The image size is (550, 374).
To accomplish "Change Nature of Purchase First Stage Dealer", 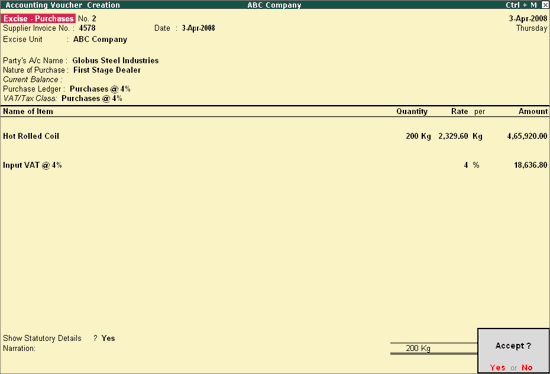I will pos(107,70).
